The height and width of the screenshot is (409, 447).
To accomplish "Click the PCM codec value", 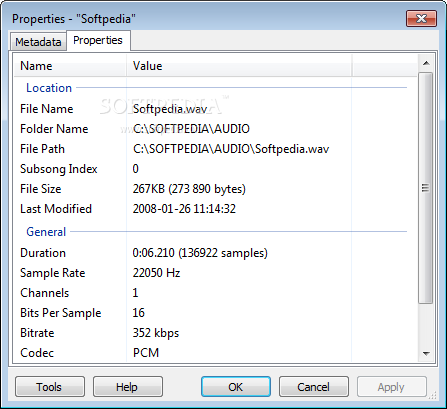I will click(x=146, y=353).
